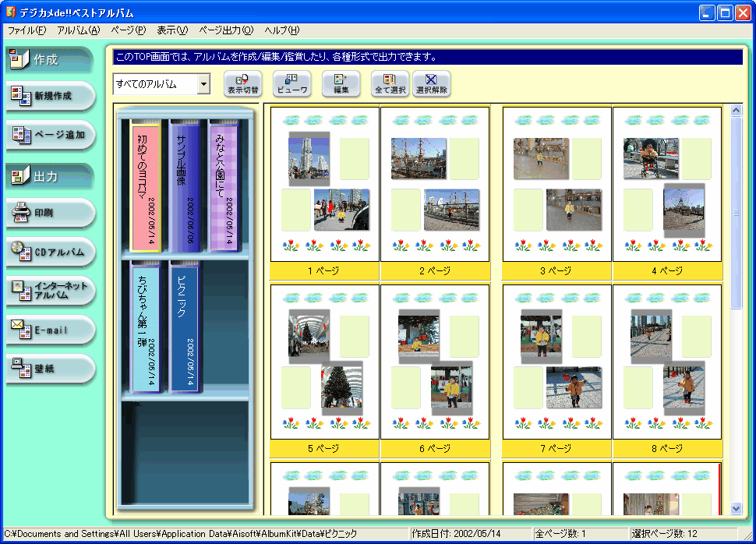Select the 5 ページ thumbnail
The image size is (756, 544).
point(325,362)
